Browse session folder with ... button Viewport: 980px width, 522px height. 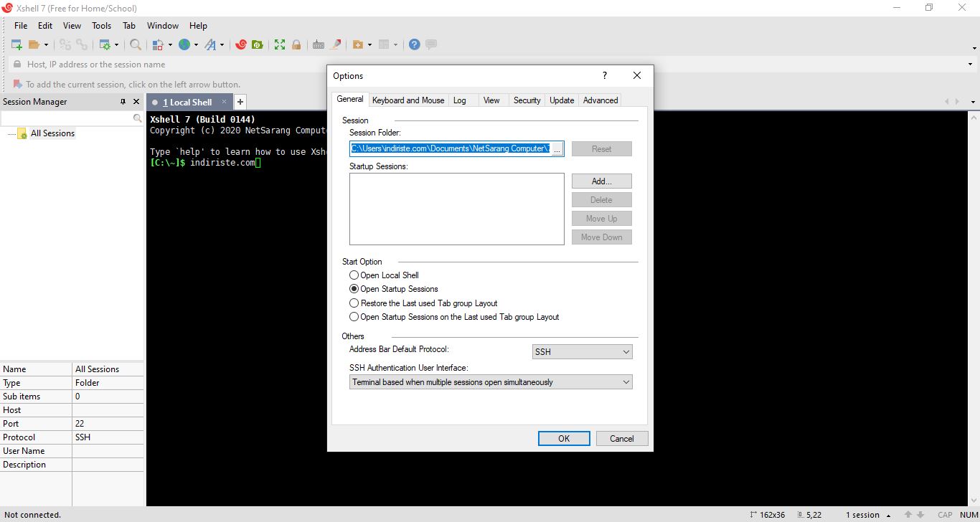pyautogui.click(x=557, y=149)
